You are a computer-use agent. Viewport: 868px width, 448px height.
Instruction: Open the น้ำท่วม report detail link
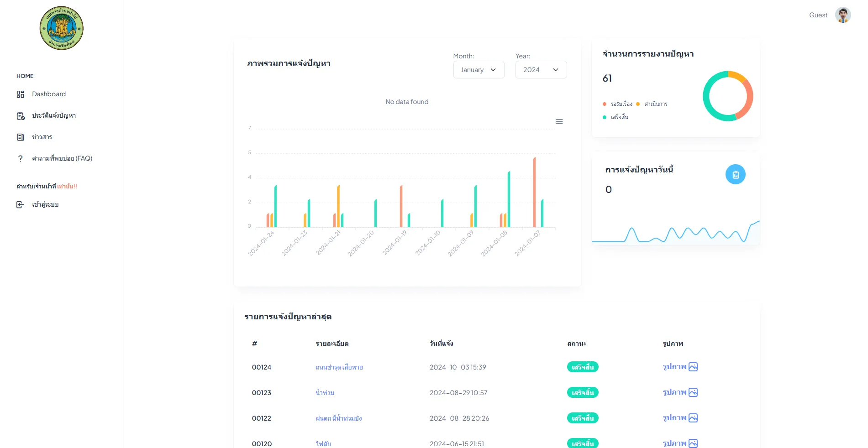(x=325, y=393)
